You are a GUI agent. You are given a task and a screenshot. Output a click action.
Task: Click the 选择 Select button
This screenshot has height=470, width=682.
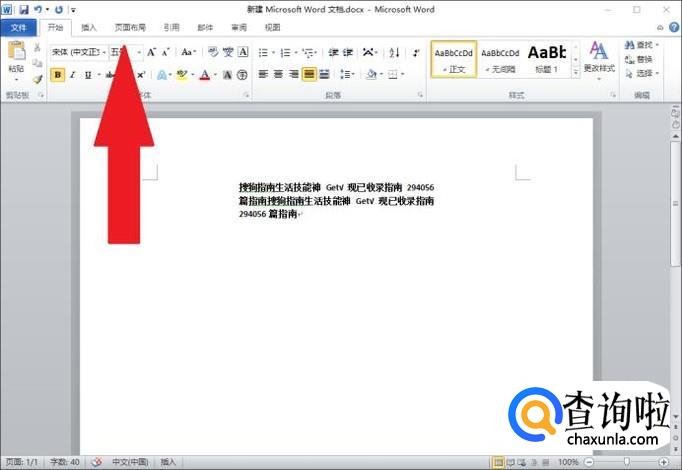(642, 73)
